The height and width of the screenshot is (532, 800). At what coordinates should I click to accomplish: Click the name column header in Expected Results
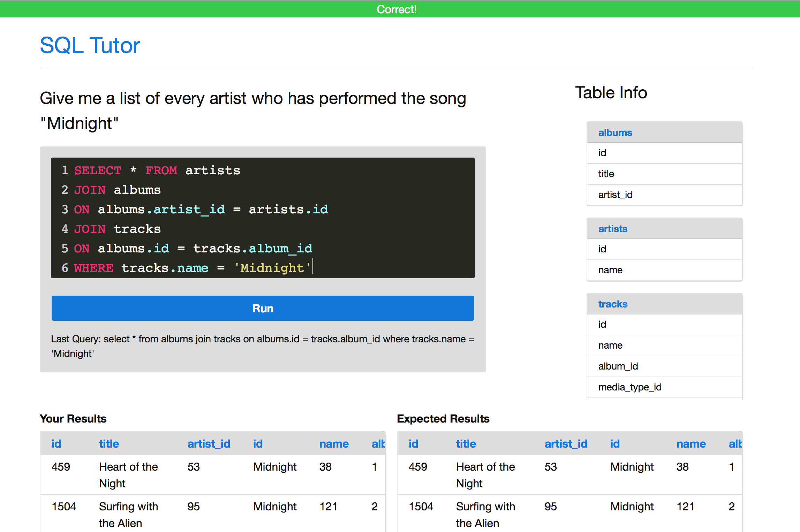click(691, 444)
